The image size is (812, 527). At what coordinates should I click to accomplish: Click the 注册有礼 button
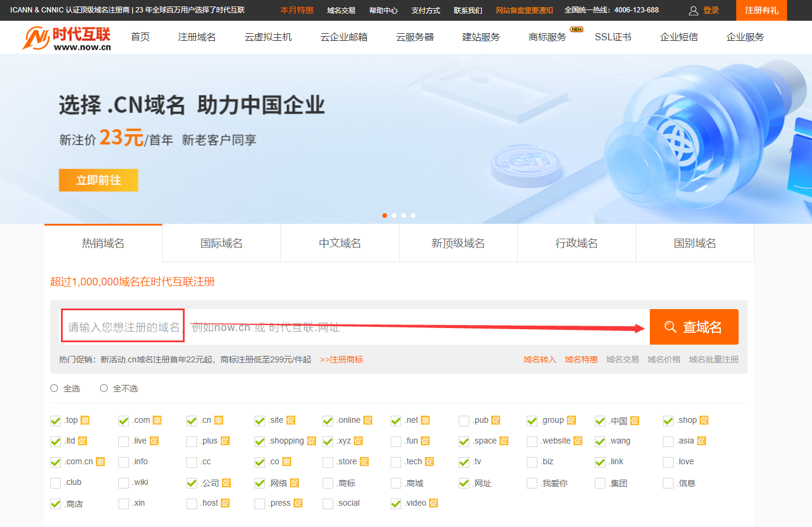point(762,10)
